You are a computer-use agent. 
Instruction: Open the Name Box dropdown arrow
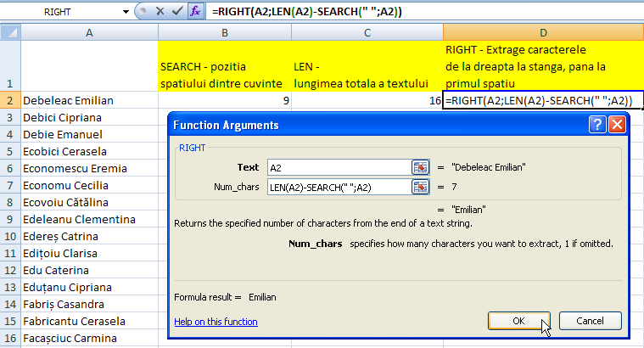click(x=126, y=12)
